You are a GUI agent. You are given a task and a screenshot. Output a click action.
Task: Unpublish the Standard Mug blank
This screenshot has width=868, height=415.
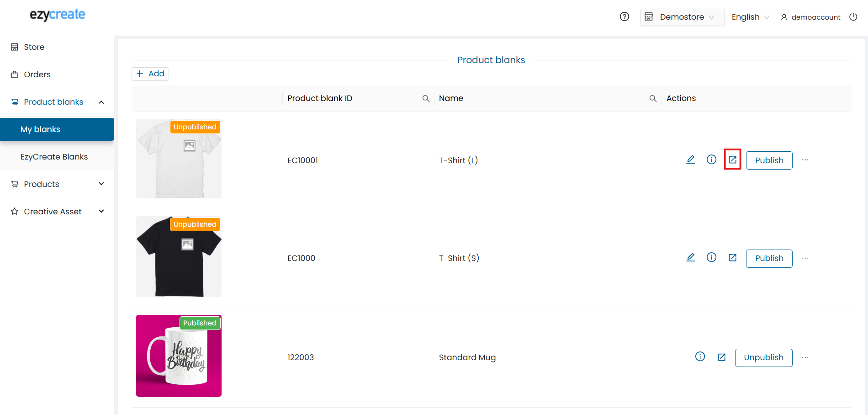click(763, 357)
